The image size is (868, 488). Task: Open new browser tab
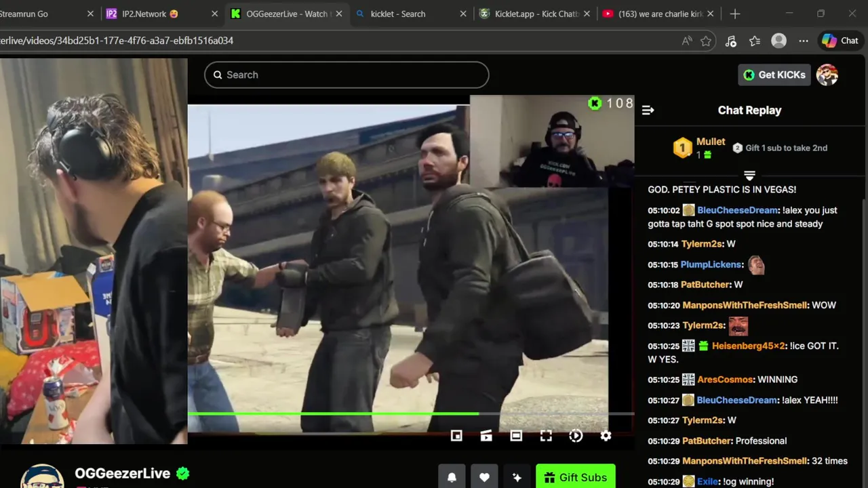(x=735, y=14)
